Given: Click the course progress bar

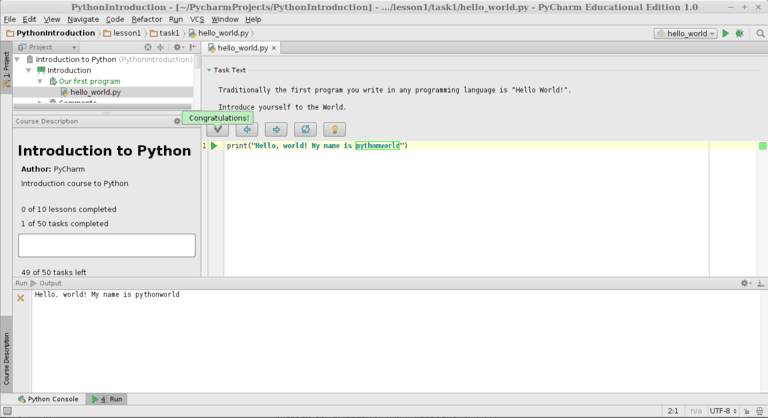Looking at the screenshot, I should click(107, 245).
